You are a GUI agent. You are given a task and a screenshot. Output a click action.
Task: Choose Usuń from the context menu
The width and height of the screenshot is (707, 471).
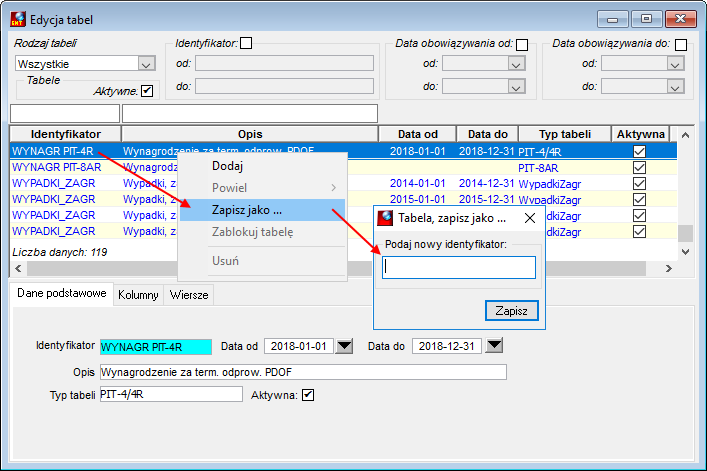click(262, 261)
